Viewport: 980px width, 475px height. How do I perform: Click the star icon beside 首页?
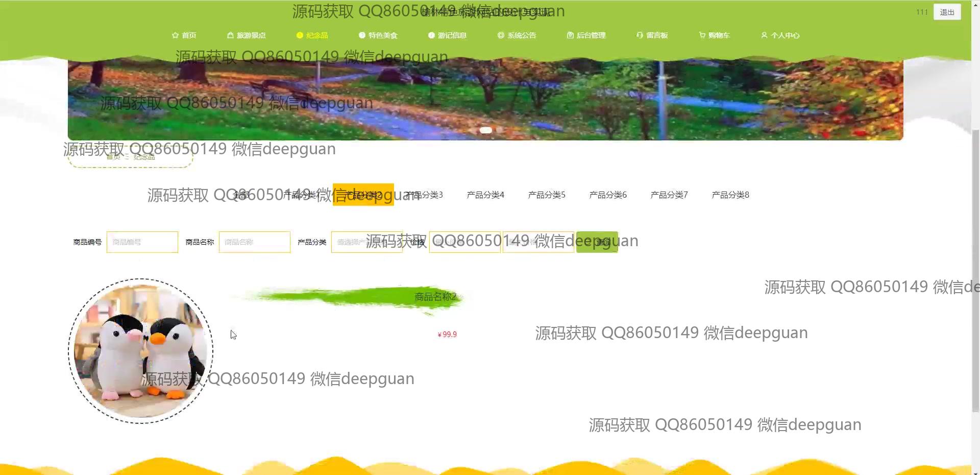tap(175, 35)
